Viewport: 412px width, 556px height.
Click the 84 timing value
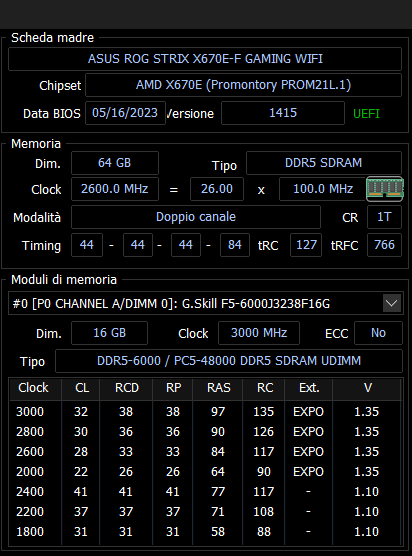[x=235, y=245]
